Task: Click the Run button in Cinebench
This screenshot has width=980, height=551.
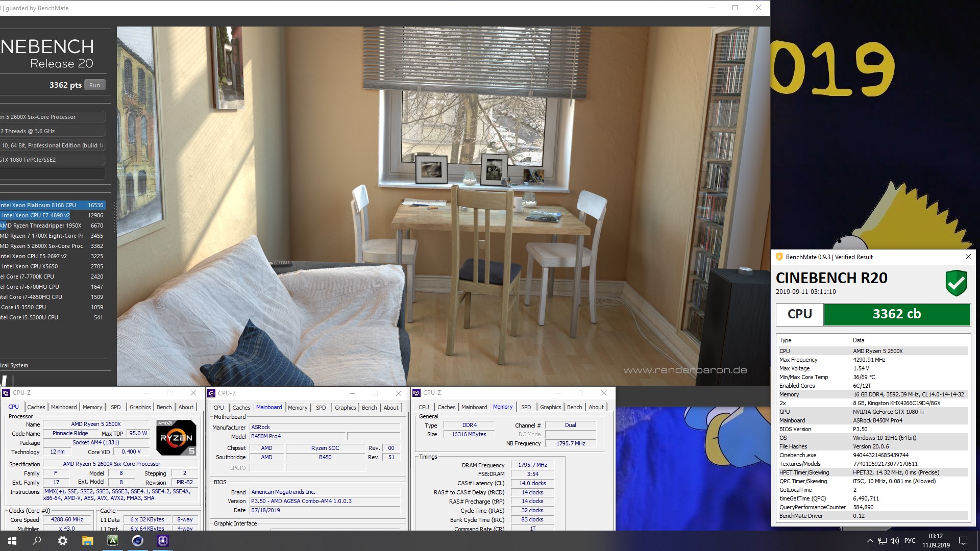Action: pos(94,85)
